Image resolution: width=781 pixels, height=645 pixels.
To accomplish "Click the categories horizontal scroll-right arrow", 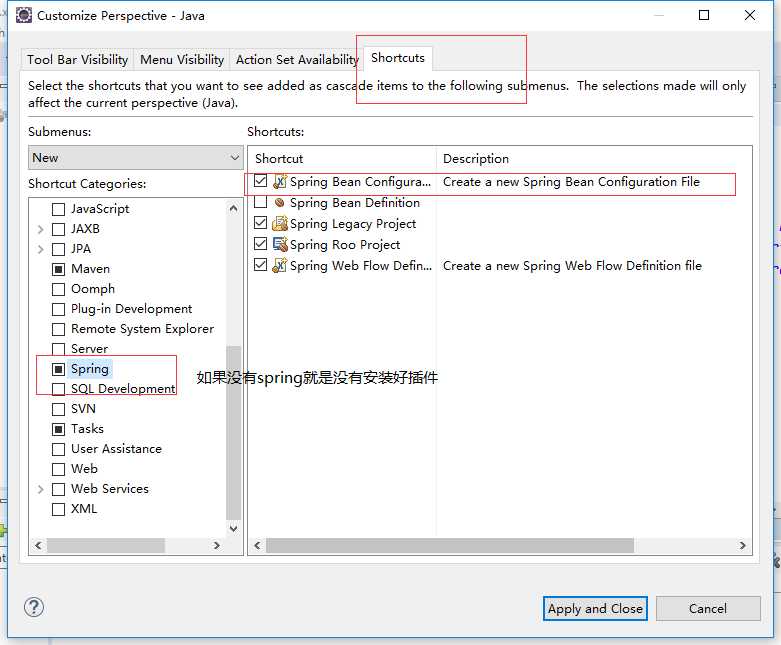I will click(216, 545).
